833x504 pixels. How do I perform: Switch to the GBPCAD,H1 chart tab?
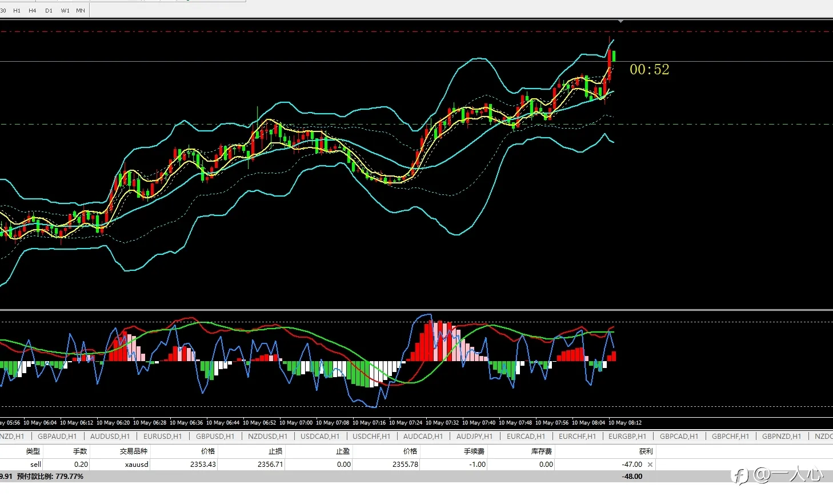pos(679,436)
